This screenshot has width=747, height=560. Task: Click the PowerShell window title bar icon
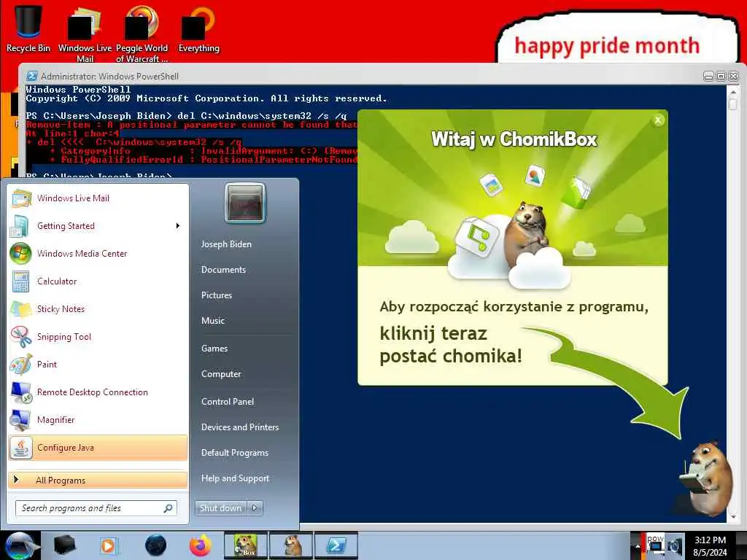[32, 76]
